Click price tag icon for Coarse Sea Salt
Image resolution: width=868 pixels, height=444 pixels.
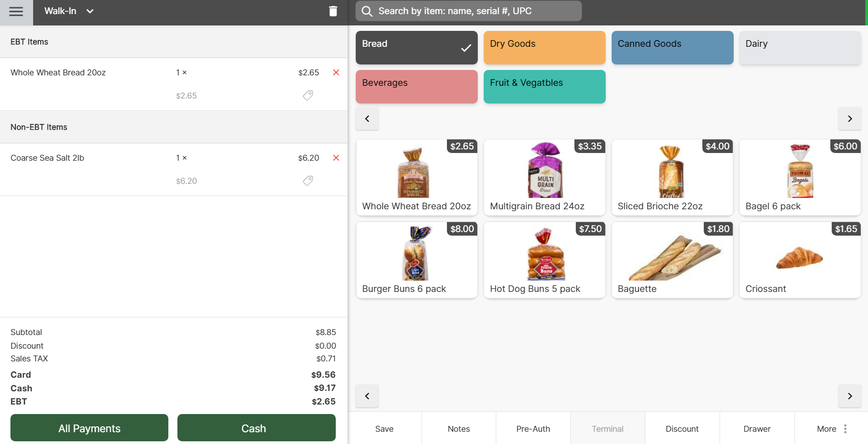[x=308, y=181]
